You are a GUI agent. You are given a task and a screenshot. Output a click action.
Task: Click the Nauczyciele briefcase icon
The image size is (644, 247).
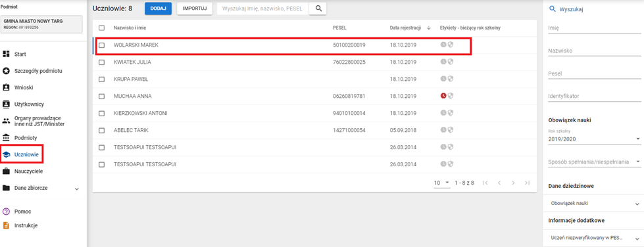(6, 171)
